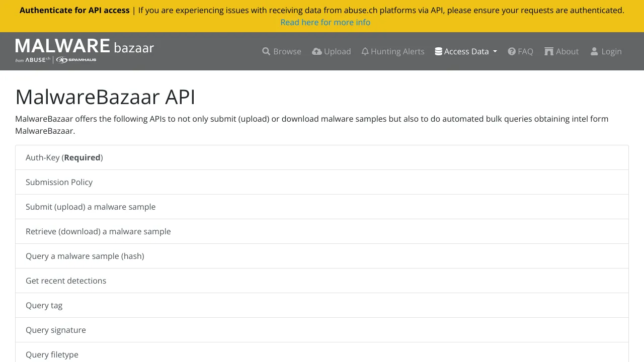
Task: Expand 'Query a malware sample (hash)'
Action: (x=322, y=256)
